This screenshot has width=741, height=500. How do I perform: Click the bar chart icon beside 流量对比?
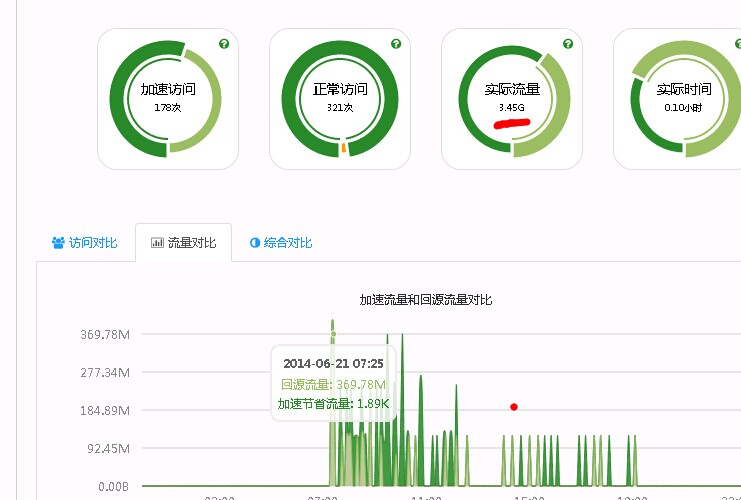(157, 243)
